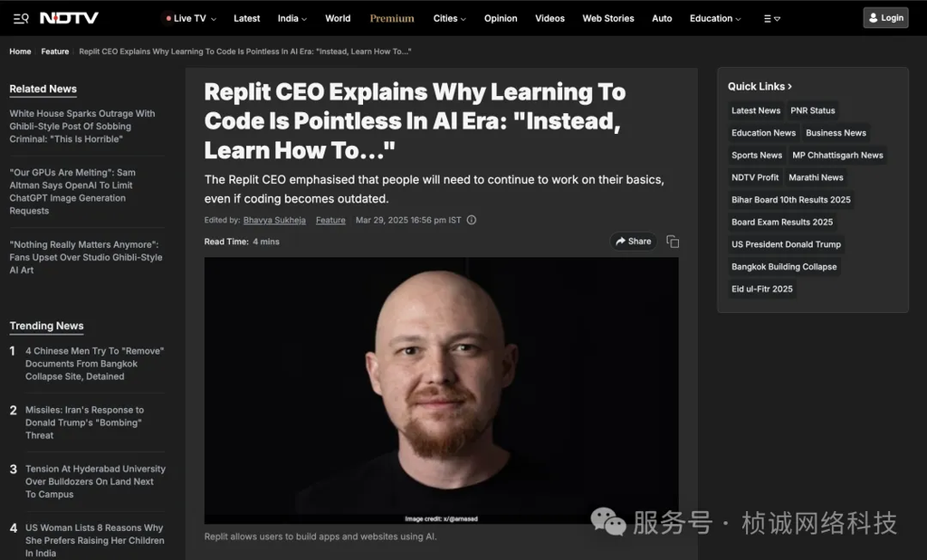Screen dimensions: 927x560
Task: Expand the Live TV dropdown
Action: pos(191,18)
